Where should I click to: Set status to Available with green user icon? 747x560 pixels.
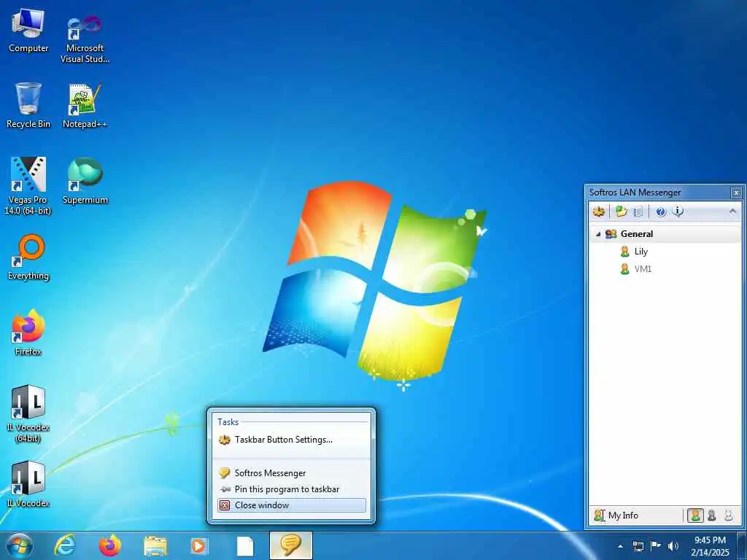pos(695,516)
